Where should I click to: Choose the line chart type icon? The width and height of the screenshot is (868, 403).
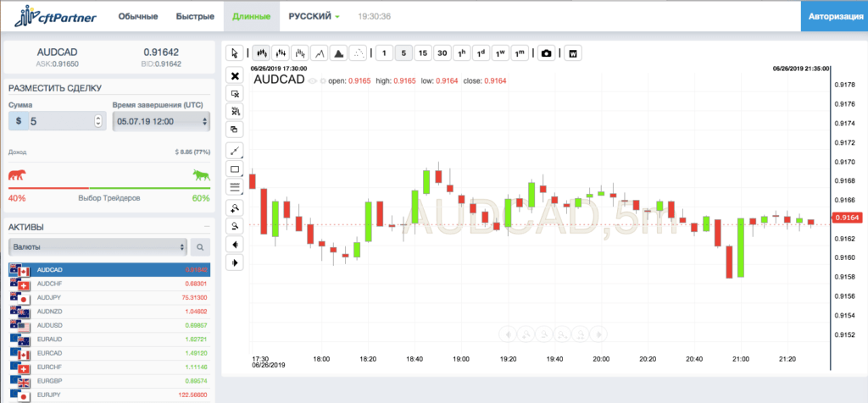coord(320,53)
